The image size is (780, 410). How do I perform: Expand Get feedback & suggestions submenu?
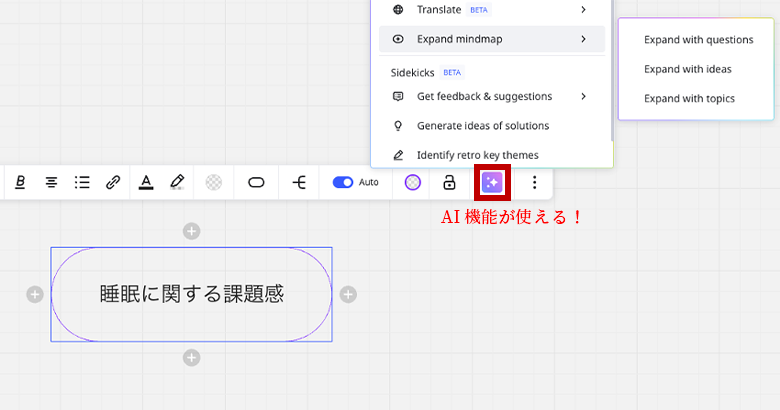(583, 96)
